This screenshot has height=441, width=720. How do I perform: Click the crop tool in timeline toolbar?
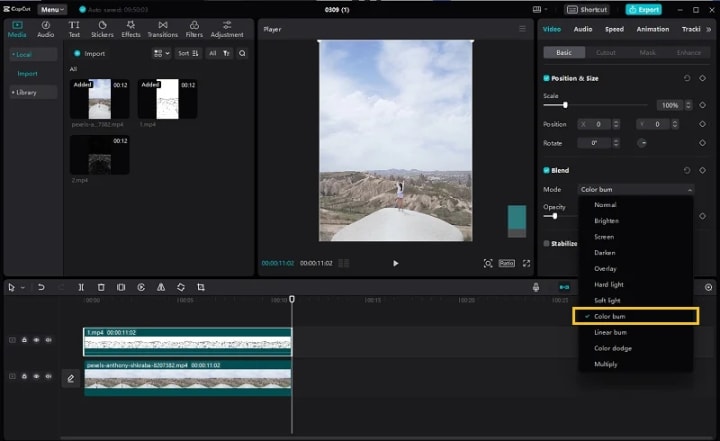(x=201, y=287)
